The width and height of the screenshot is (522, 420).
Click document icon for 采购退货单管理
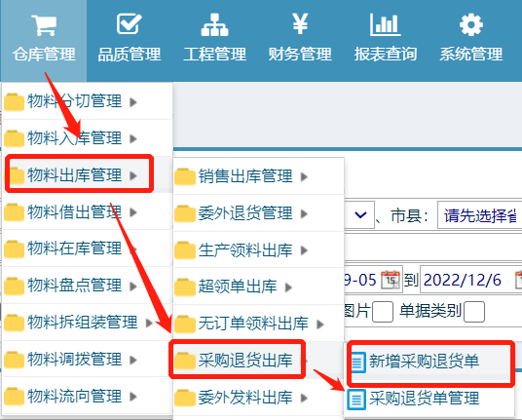pyautogui.click(x=356, y=399)
